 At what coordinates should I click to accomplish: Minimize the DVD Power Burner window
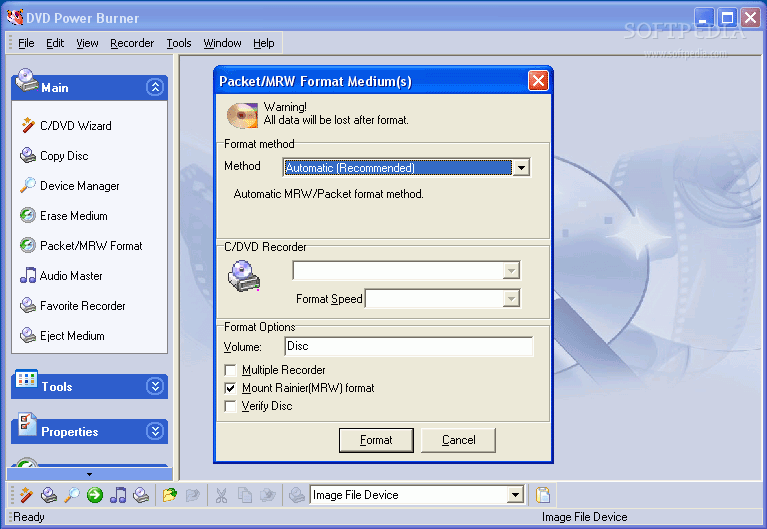coord(703,18)
